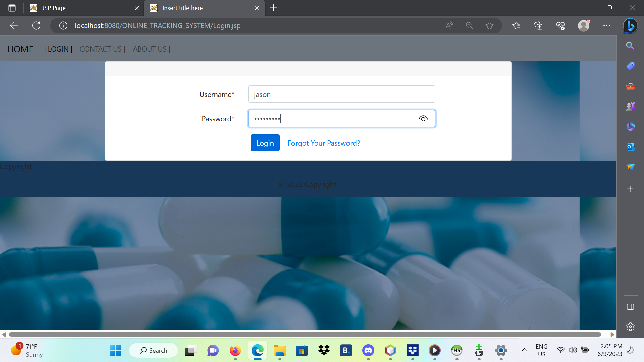
Task: Open the Collections flyout
Action: tap(538, 25)
